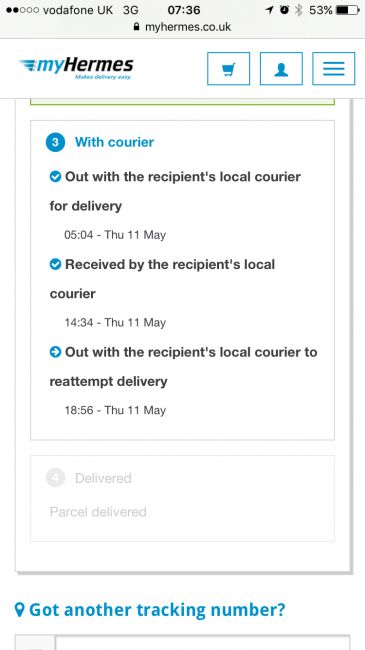Tap the myhermes.co.uk address bar
365x650 pixels.
click(x=182, y=27)
